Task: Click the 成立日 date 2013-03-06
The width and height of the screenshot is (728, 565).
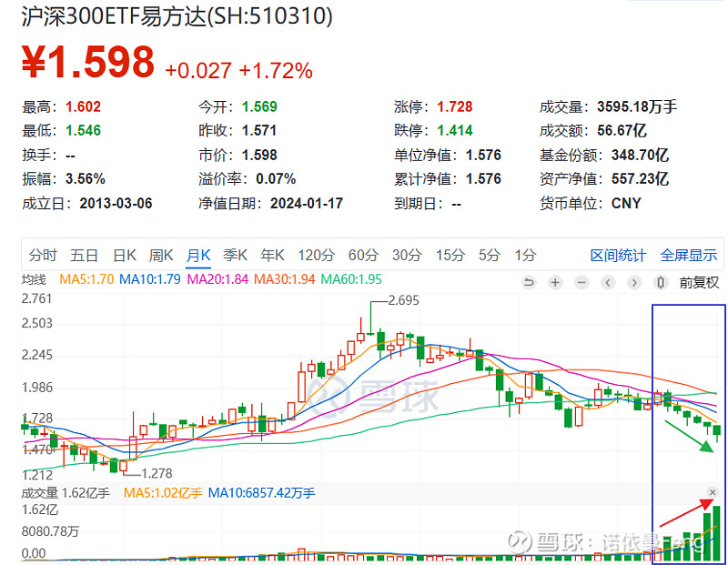Action: pyautogui.click(x=116, y=203)
